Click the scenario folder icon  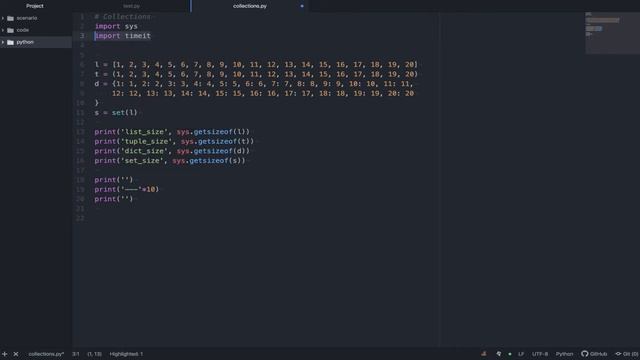pos(11,18)
